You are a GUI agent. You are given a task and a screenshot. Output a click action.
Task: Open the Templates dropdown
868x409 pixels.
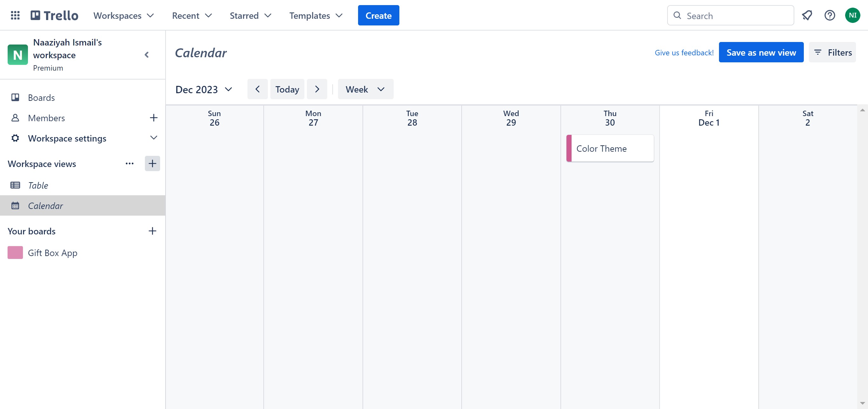click(316, 16)
